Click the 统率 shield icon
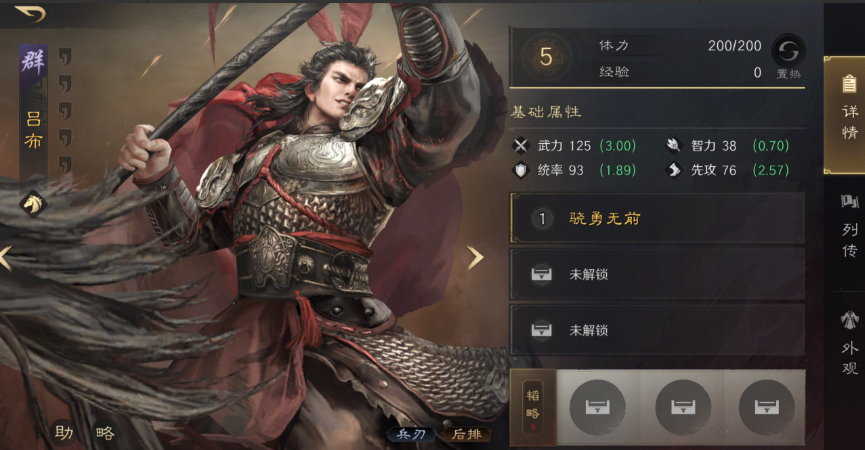 [521, 170]
